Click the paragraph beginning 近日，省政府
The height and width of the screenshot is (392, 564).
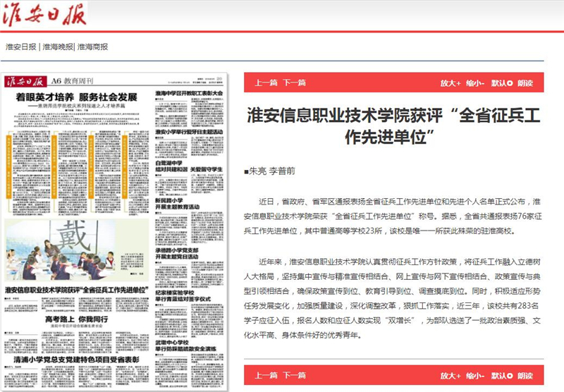393,216
